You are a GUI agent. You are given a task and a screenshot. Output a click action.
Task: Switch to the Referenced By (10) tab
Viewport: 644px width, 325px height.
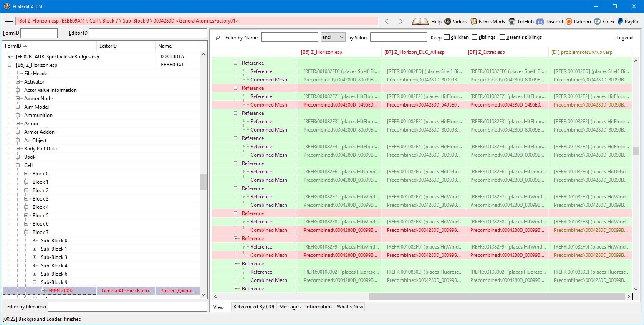pos(253,307)
